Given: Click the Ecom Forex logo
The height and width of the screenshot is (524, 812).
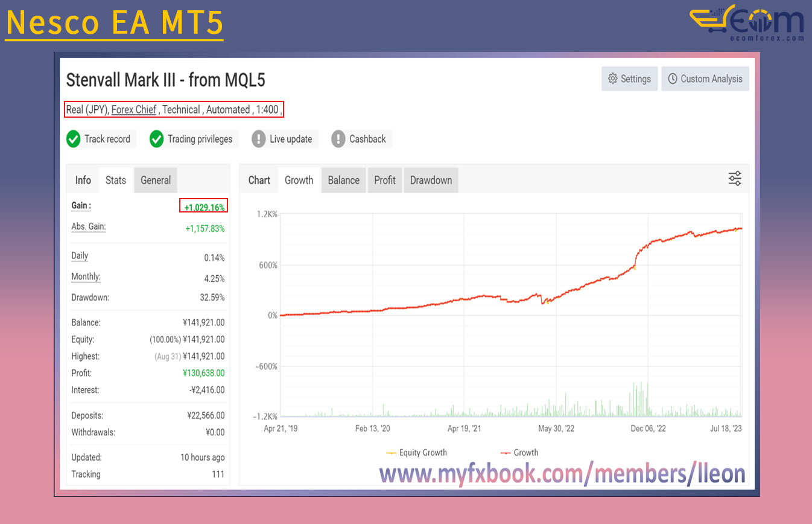Looking at the screenshot, I should [747, 24].
